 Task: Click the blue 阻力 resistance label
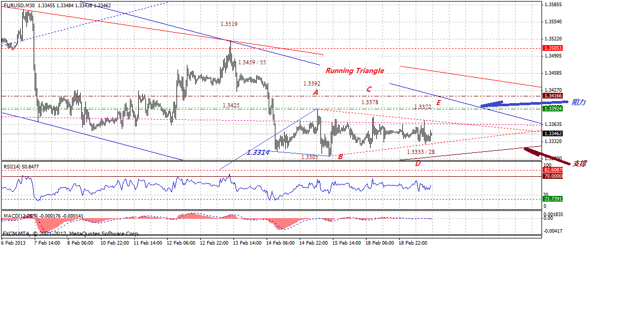pos(578,103)
